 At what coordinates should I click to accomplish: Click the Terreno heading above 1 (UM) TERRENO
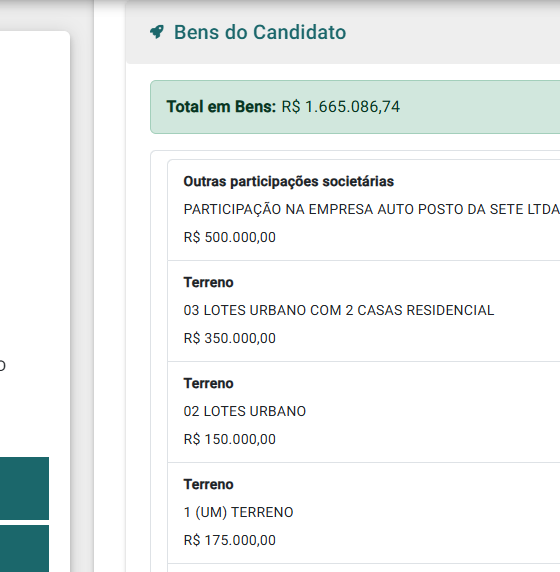[208, 484]
